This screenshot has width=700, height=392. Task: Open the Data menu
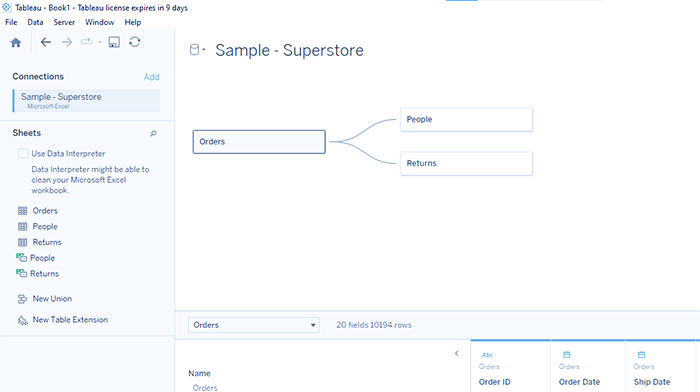[x=35, y=22]
